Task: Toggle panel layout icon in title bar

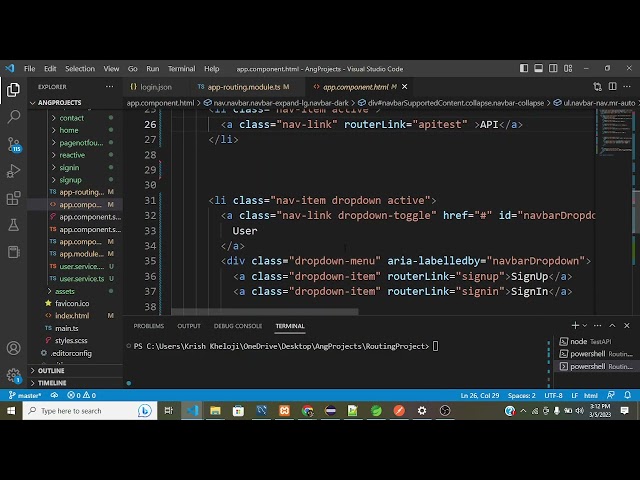Action: click(x=538, y=68)
